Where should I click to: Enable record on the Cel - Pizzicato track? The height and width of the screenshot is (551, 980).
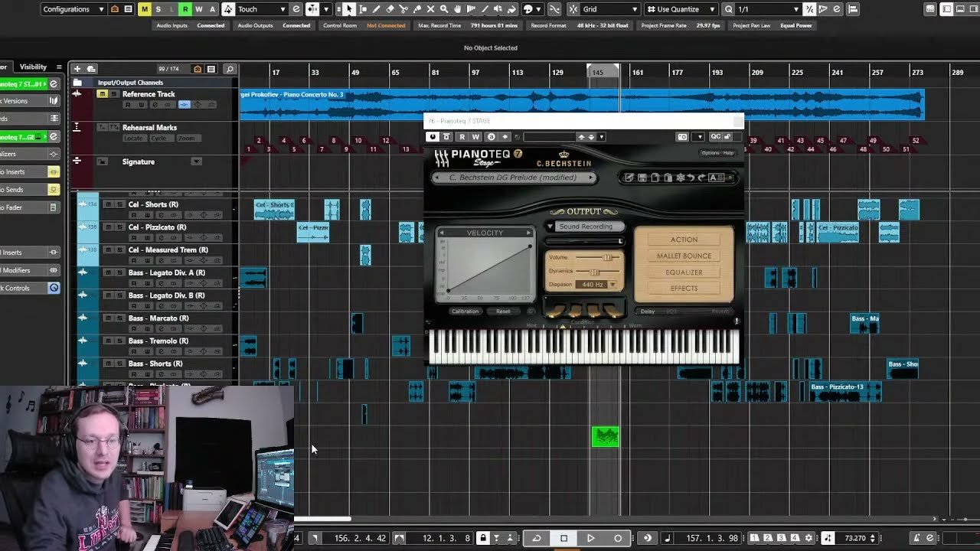133,237
